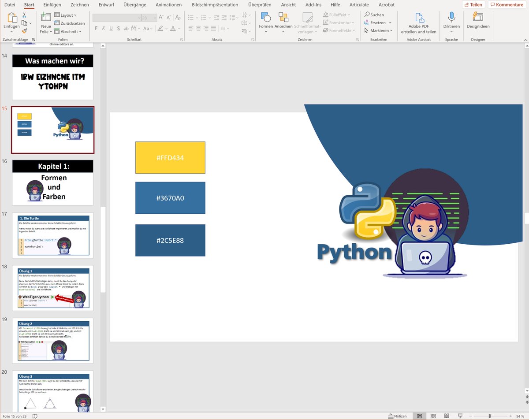Switch to Leseansicht in status bar
Viewport: 529px width, 420px height.
447,416
